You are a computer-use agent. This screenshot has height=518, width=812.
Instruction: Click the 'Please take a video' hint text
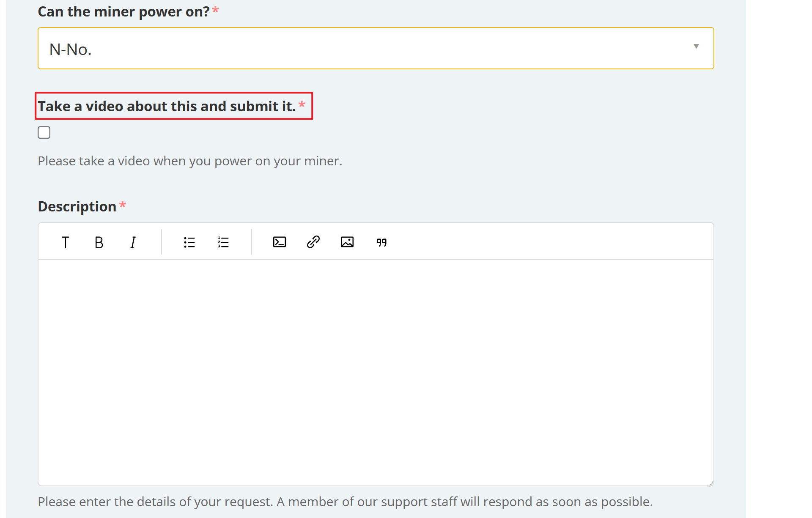190,161
